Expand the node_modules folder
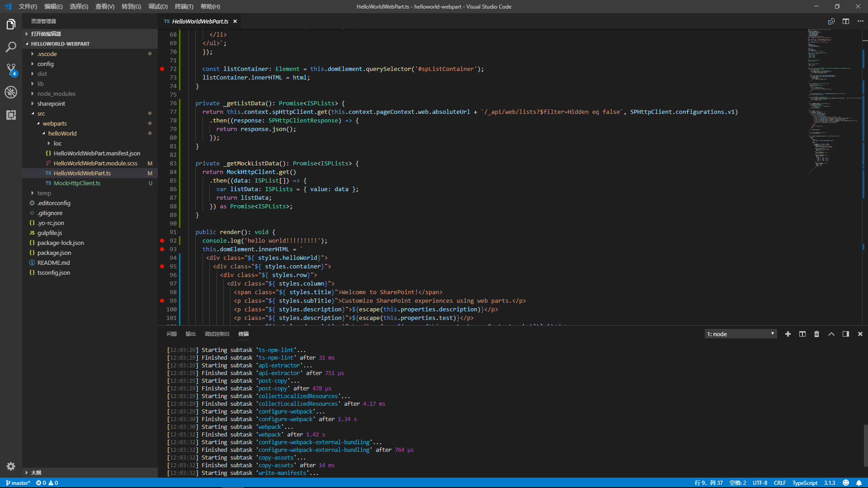Image resolution: width=868 pixels, height=488 pixels. coord(56,94)
